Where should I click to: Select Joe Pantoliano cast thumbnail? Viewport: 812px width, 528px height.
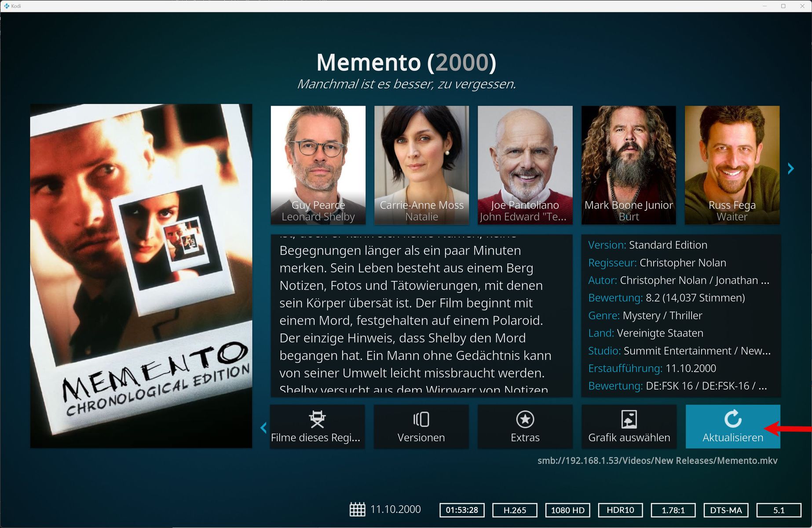(x=525, y=165)
